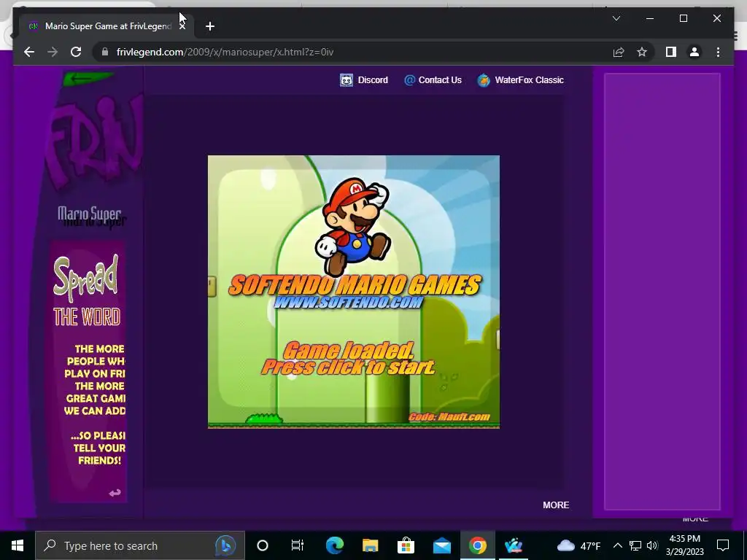Go forward in Chrome browser
747x560 pixels.
(53, 52)
